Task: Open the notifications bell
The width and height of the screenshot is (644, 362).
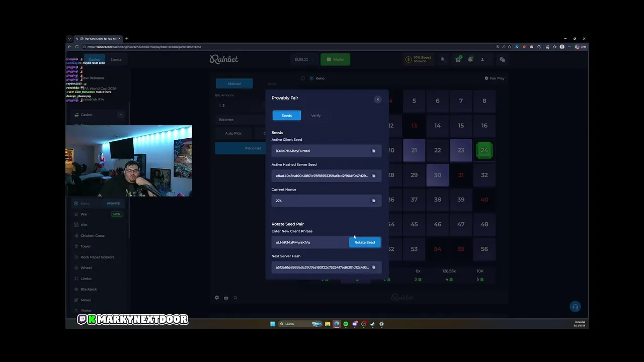Action: (470, 59)
